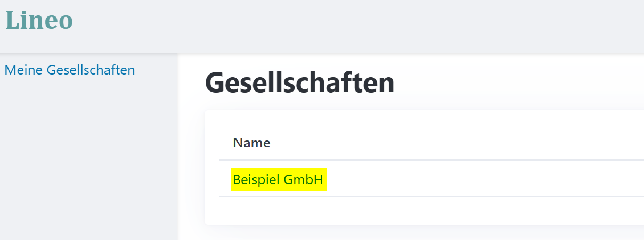Image resolution: width=644 pixels, height=240 pixels.
Task: Navigate to the Meine Gesellschaften menu item
Action: point(69,70)
